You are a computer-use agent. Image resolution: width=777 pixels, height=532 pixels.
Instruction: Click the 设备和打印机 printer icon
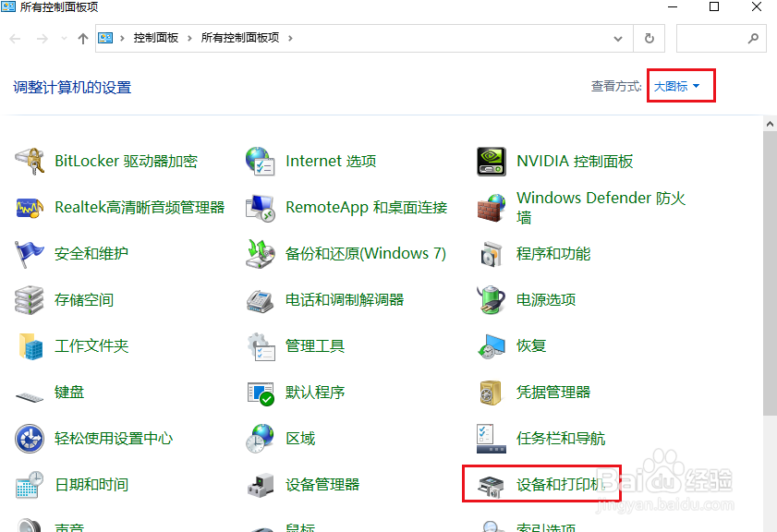coord(491,486)
